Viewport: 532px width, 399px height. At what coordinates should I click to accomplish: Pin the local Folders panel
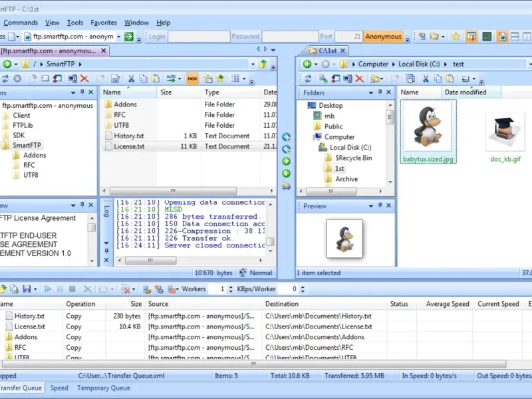[380, 92]
